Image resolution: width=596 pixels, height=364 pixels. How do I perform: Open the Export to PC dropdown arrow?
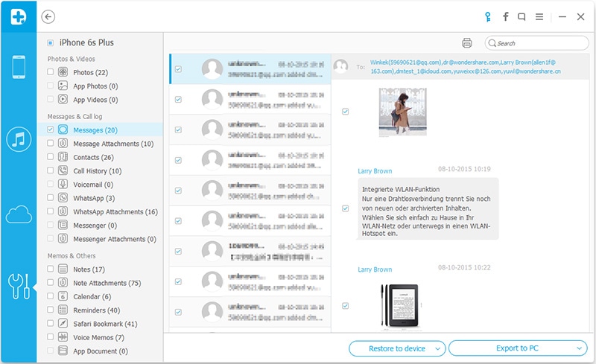point(579,348)
